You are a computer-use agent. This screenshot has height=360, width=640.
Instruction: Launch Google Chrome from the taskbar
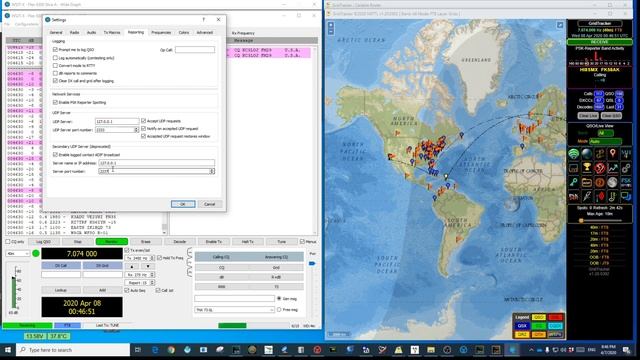point(171,350)
